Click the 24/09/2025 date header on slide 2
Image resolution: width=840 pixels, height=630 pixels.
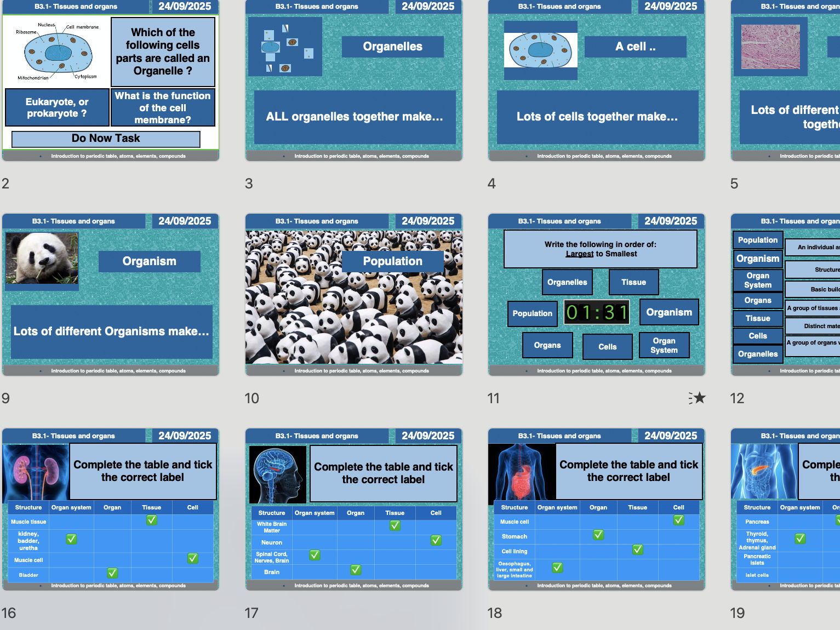184,7
